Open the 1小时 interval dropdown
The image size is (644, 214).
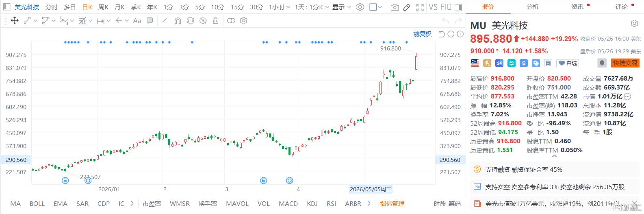[280, 7]
